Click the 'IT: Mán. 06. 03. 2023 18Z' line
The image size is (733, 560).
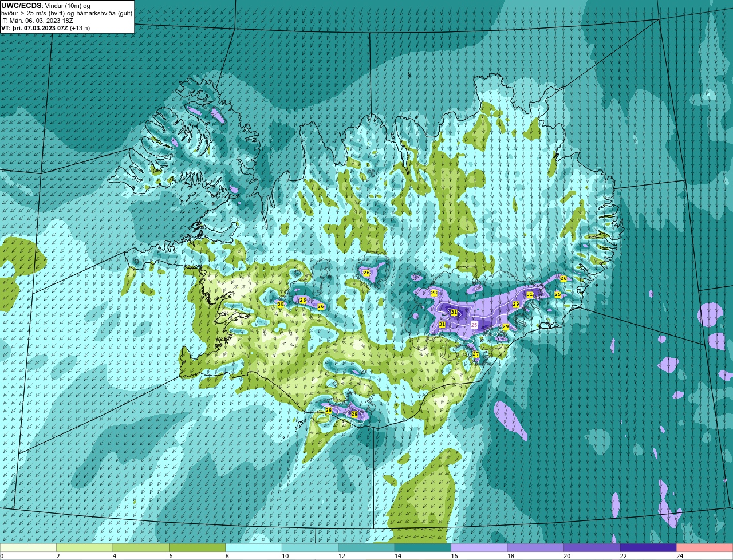click(37, 21)
